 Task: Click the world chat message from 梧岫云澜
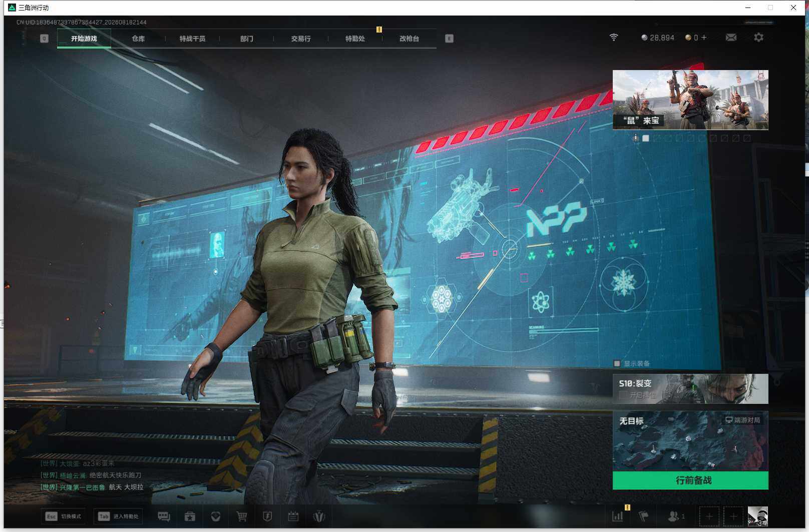(x=91, y=475)
